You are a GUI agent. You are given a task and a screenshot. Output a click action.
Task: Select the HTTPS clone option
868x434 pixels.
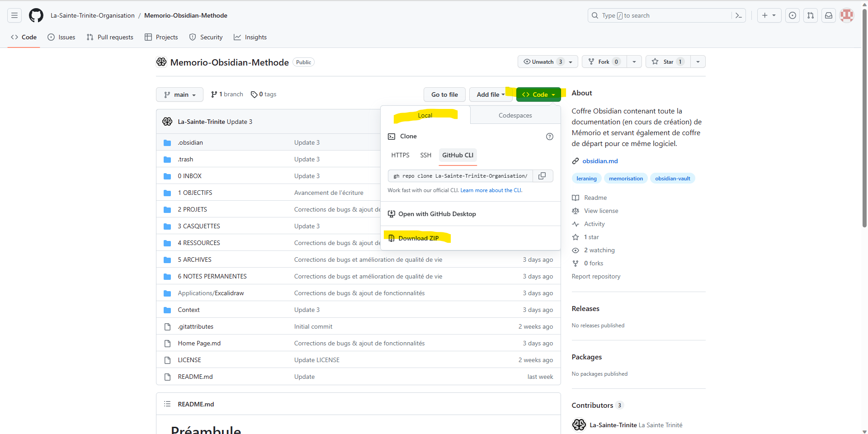(x=401, y=155)
